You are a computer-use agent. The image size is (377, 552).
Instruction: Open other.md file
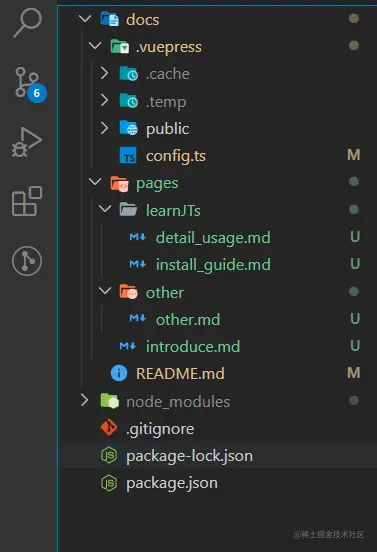pyautogui.click(x=188, y=320)
